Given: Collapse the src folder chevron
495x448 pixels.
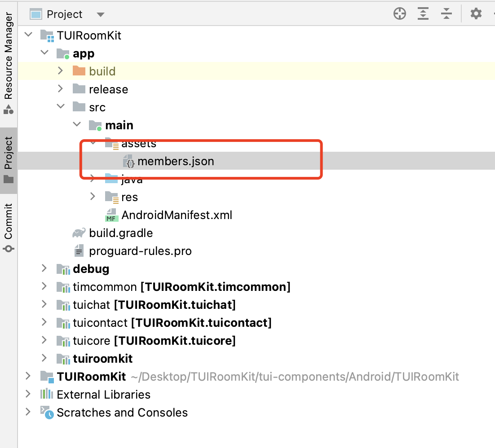Looking at the screenshot, I should pyautogui.click(x=61, y=106).
